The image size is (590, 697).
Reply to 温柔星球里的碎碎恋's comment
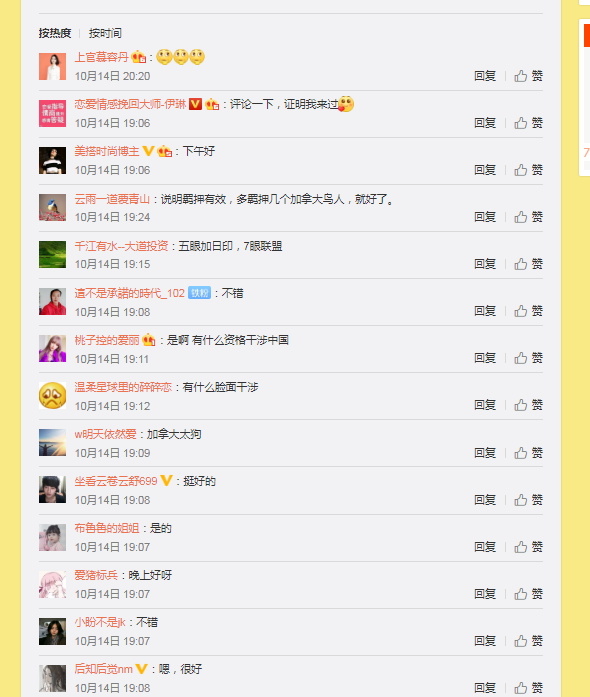[485, 405]
